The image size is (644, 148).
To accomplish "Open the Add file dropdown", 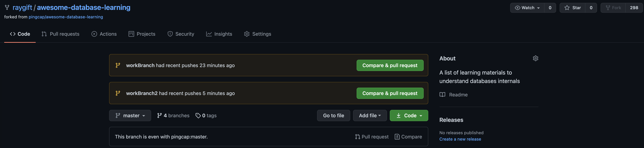I will pos(370,116).
